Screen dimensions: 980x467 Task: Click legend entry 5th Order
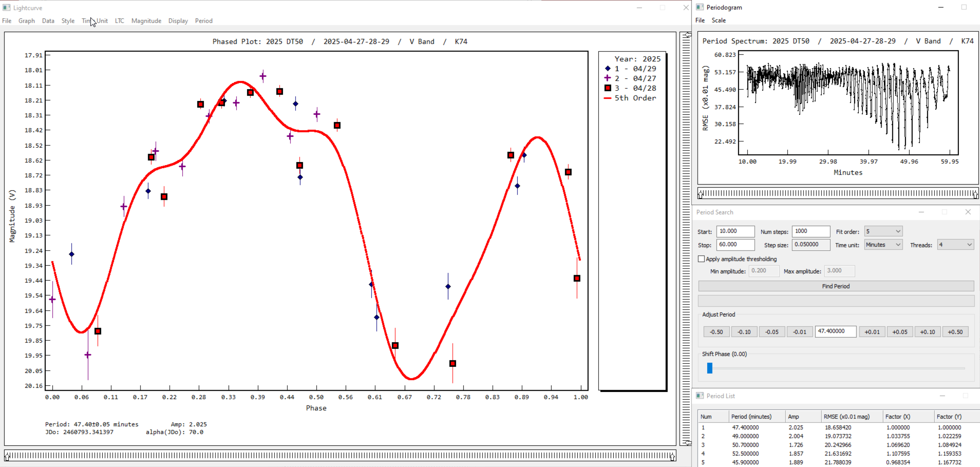[630, 98]
